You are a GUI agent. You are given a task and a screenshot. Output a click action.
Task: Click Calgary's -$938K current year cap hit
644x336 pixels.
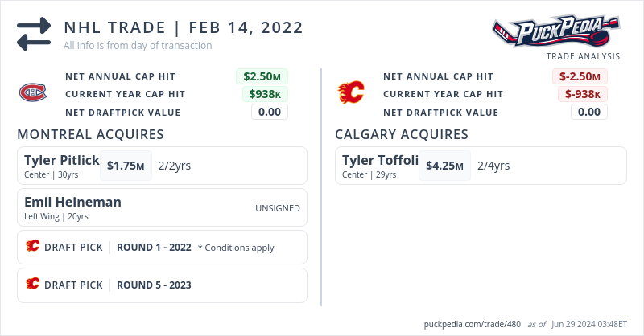click(583, 94)
